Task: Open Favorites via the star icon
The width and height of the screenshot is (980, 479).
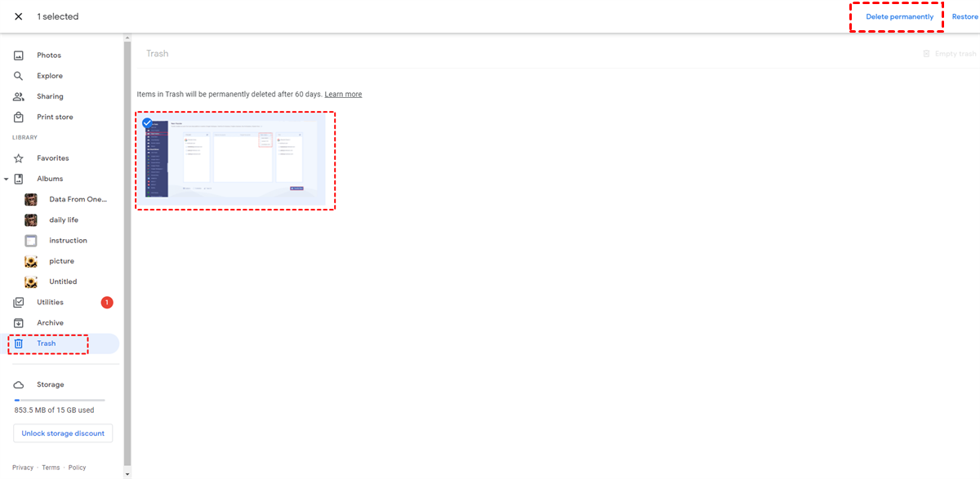Action: coord(19,158)
